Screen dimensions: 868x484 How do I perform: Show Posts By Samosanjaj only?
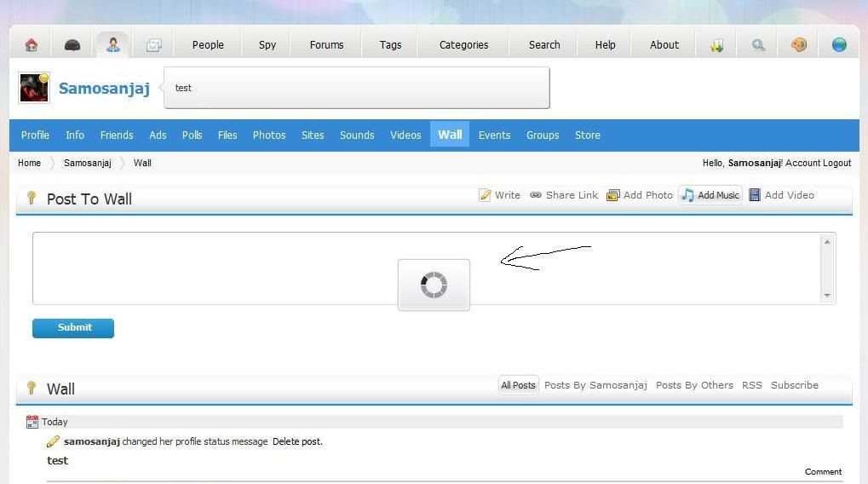tap(595, 385)
